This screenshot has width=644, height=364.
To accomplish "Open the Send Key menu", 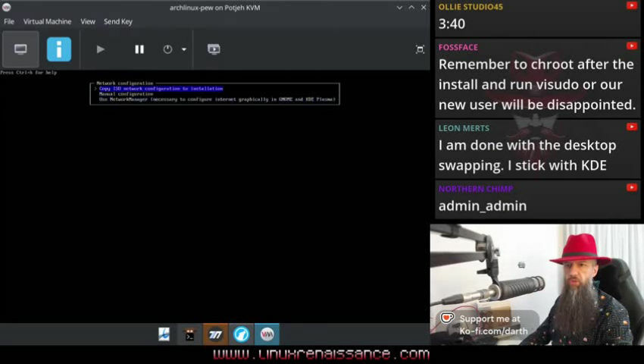I will pos(118,21).
